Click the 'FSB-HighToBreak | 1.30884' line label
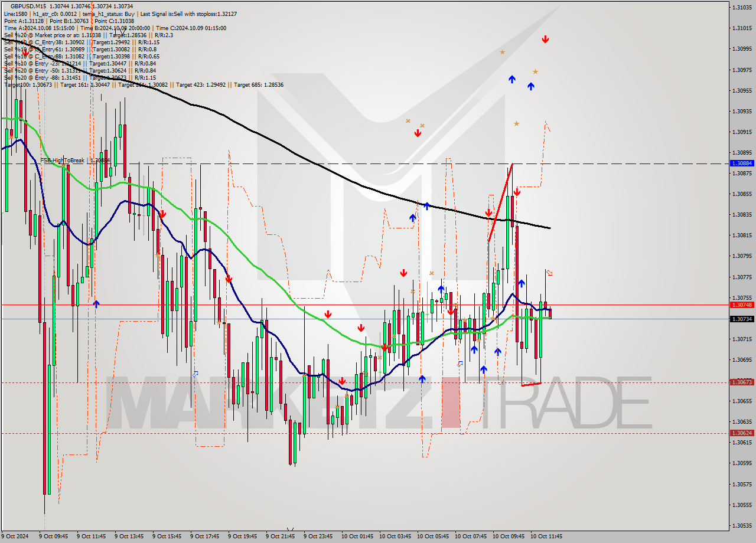The width and height of the screenshot is (756, 543). (x=75, y=160)
